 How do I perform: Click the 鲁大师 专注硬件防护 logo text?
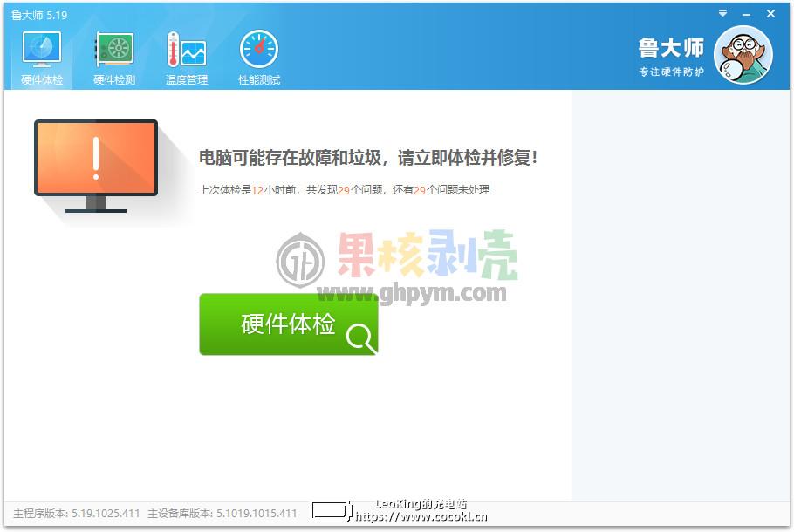pyautogui.click(x=671, y=58)
